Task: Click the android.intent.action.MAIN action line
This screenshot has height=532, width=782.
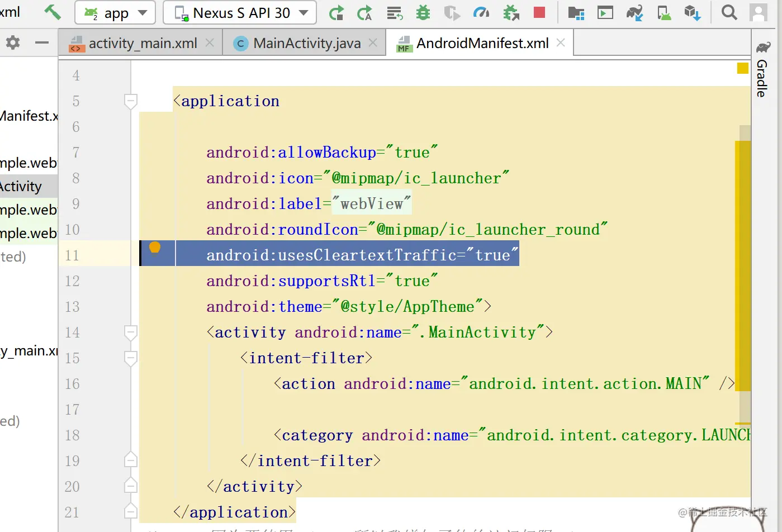Action: [505, 384]
